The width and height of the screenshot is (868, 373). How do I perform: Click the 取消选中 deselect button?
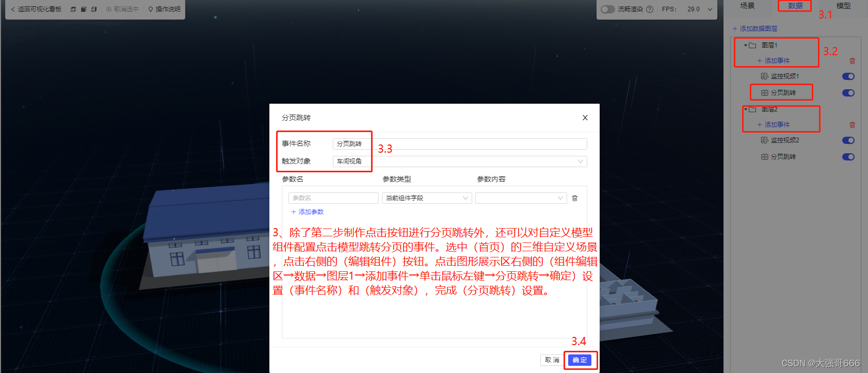(x=122, y=9)
